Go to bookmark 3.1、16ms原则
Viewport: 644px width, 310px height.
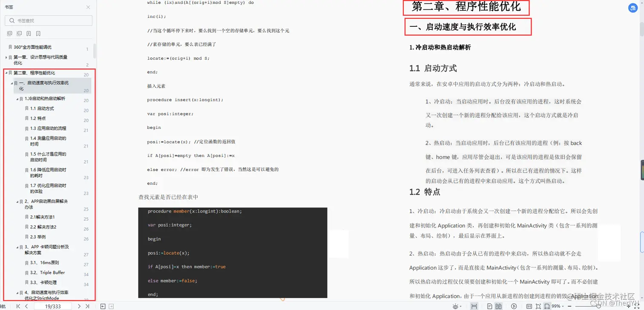coord(45,263)
